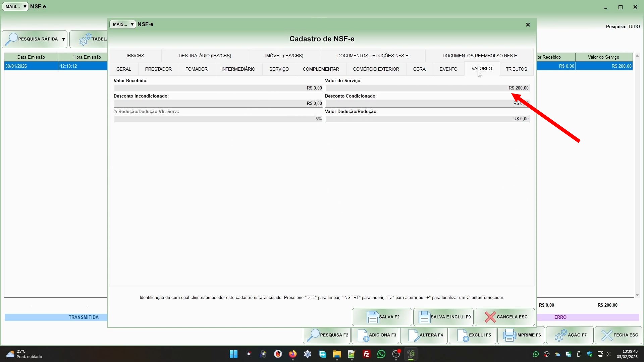Image resolution: width=644 pixels, height=362 pixels.
Task: Select the SERVIÇO tab
Action: coord(279,69)
